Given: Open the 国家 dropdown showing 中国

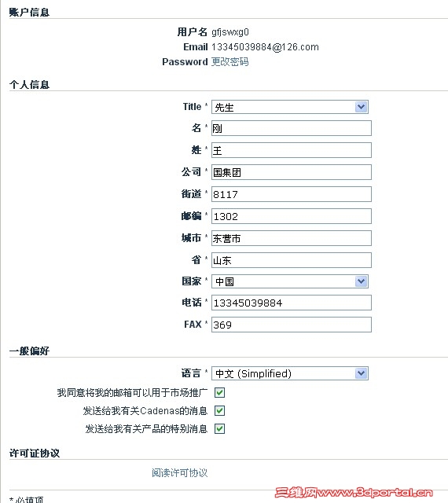Looking at the screenshot, I should (290, 281).
